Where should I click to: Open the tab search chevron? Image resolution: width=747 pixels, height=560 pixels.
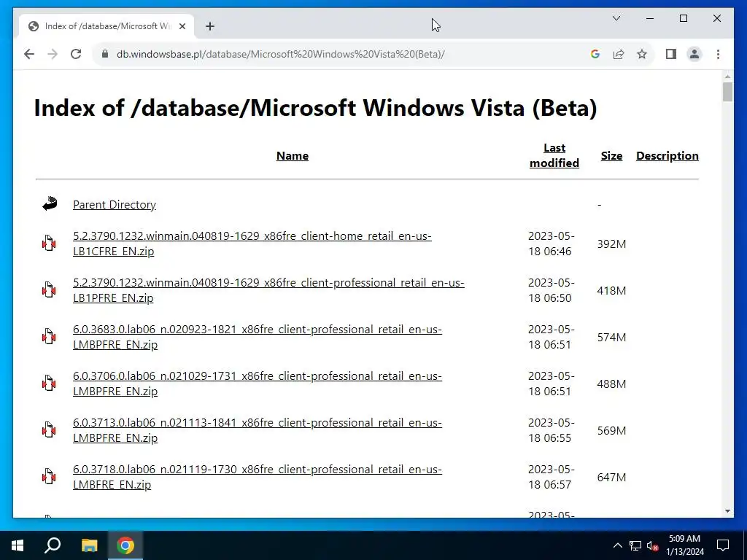coord(616,18)
